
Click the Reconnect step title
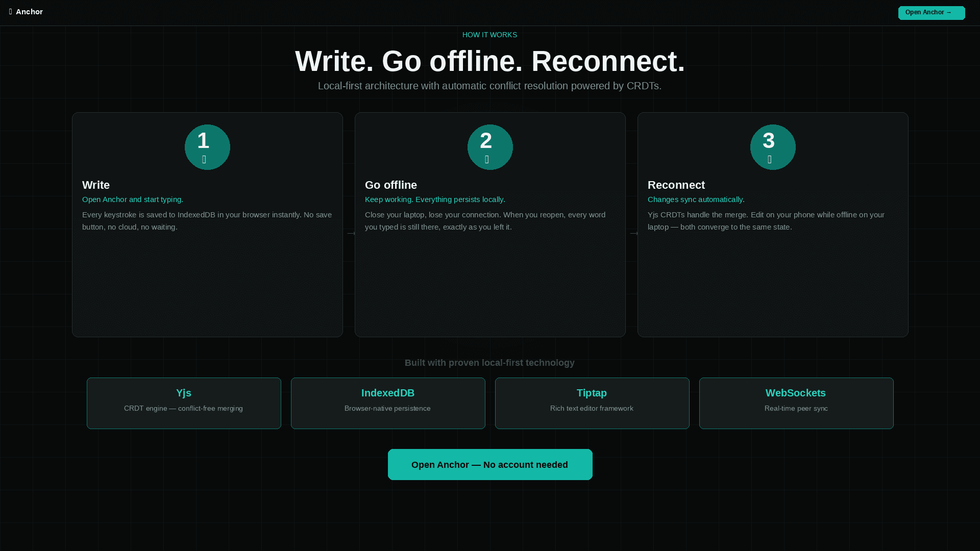(x=676, y=185)
